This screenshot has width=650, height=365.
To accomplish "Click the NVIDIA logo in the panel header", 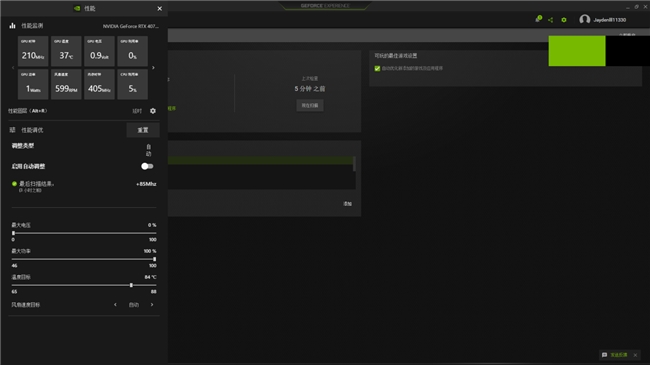I will tap(77, 8).
